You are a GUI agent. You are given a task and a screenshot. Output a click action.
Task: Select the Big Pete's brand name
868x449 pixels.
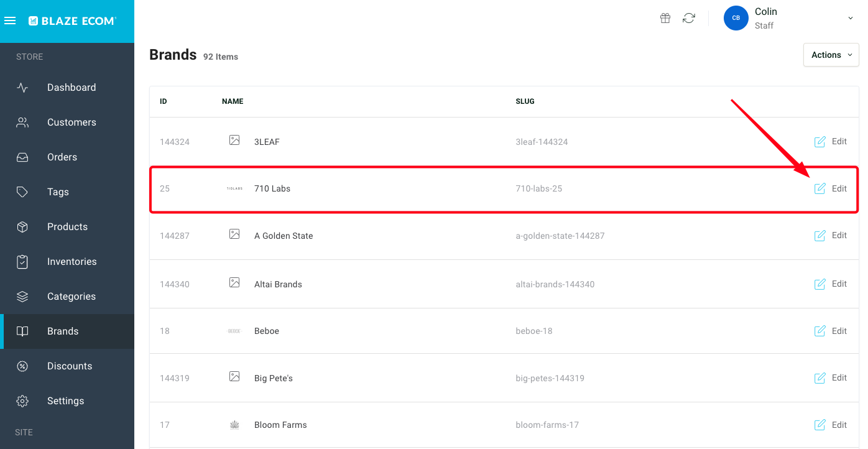click(x=274, y=378)
